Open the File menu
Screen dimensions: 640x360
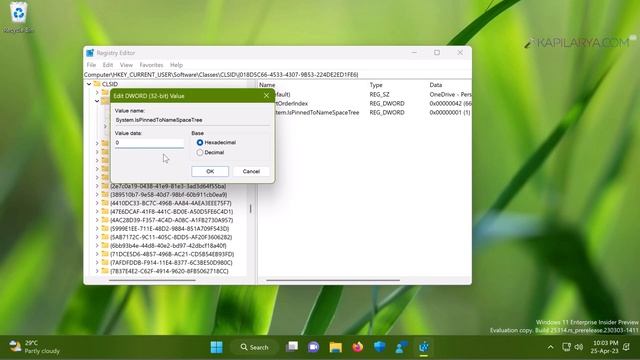(x=91, y=65)
